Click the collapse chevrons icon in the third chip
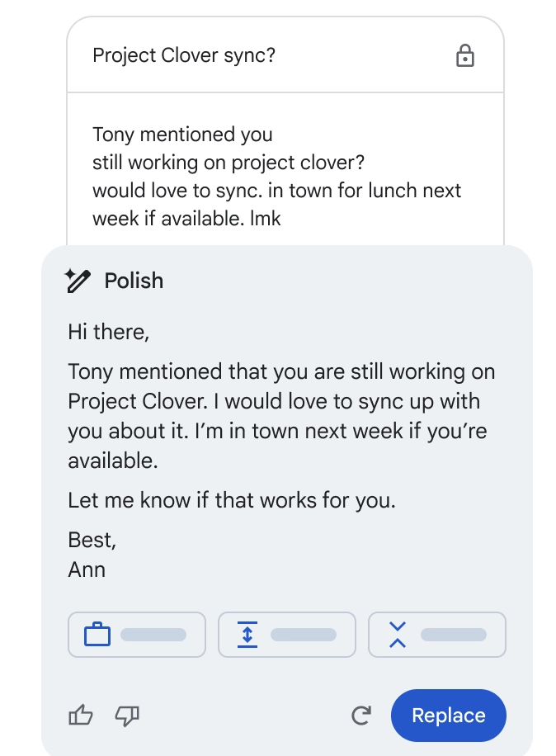Viewport: 556px width, 756px height. pos(398,635)
